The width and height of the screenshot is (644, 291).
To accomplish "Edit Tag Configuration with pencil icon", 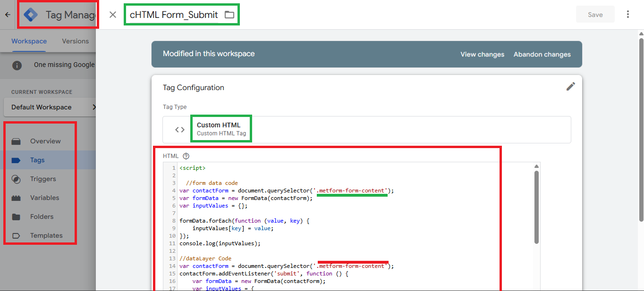I will [571, 86].
